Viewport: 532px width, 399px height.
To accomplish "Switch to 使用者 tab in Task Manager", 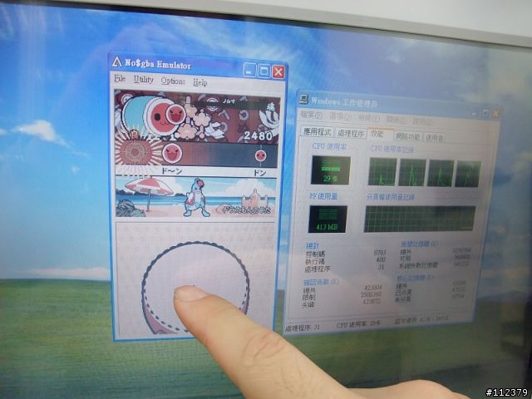I will [x=434, y=137].
